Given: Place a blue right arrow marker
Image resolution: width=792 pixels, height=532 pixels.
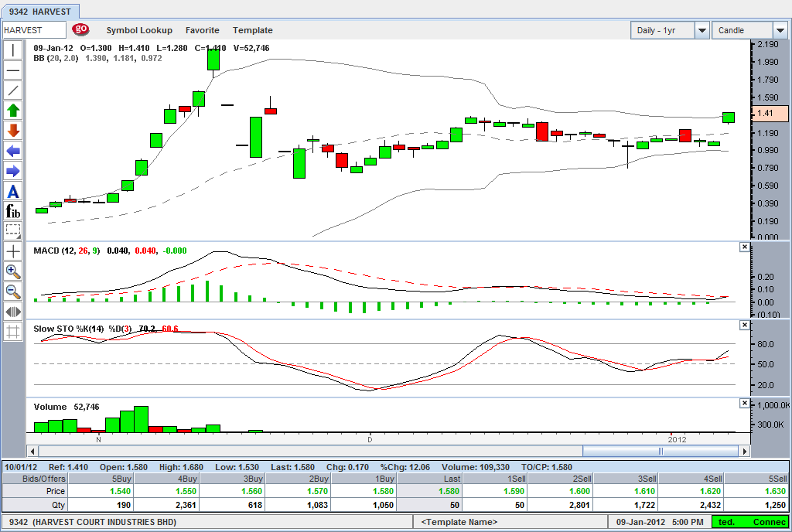Looking at the screenshot, I should (x=13, y=171).
